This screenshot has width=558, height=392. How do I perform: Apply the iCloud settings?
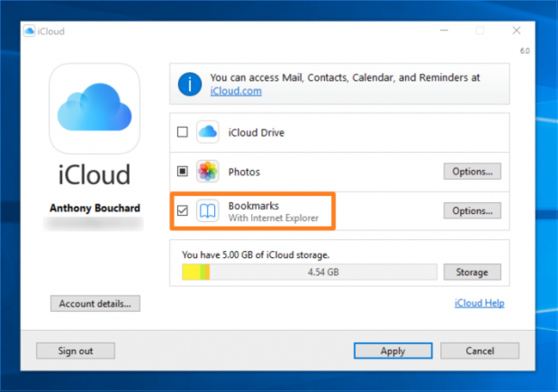tap(392, 351)
